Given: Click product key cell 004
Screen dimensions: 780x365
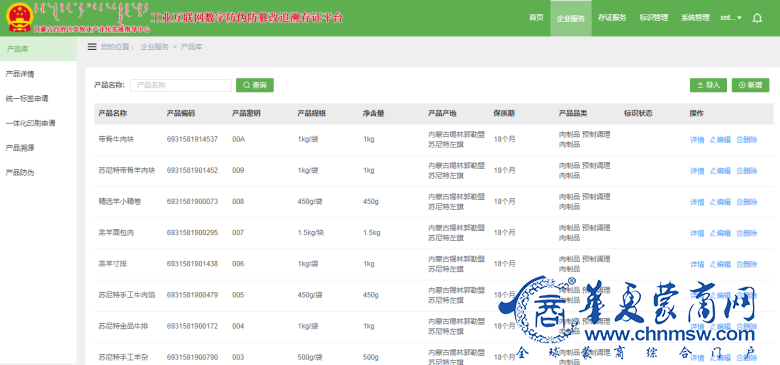Looking at the screenshot, I should tap(238, 326).
